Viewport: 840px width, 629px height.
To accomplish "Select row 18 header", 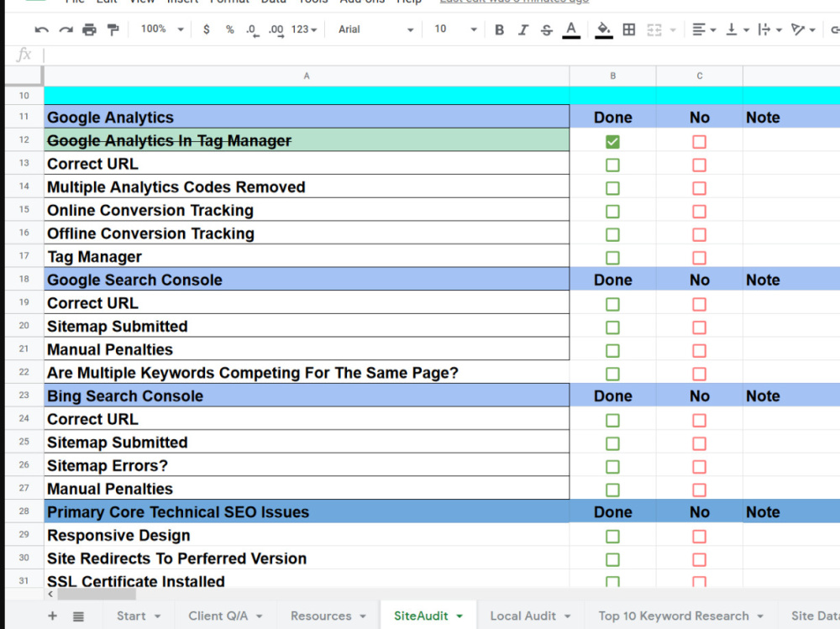I will [x=24, y=279].
